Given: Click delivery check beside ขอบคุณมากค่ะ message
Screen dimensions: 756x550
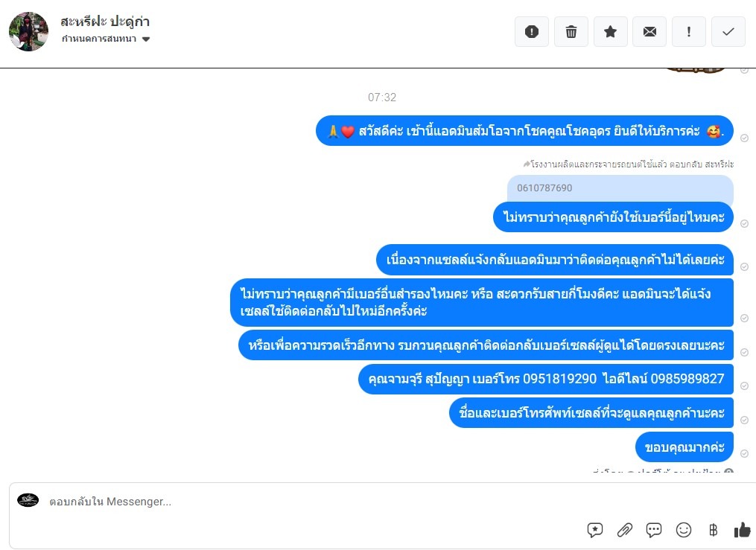Looking at the screenshot, I should point(744,453).
